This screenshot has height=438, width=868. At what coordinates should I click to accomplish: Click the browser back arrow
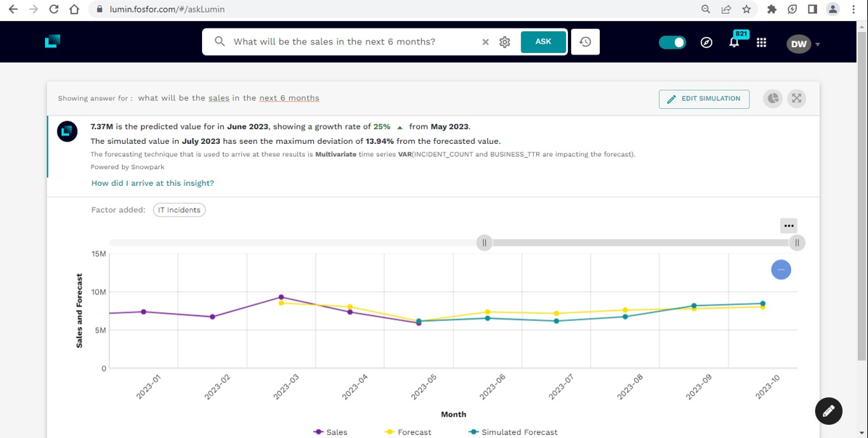[x=13, y=9]
